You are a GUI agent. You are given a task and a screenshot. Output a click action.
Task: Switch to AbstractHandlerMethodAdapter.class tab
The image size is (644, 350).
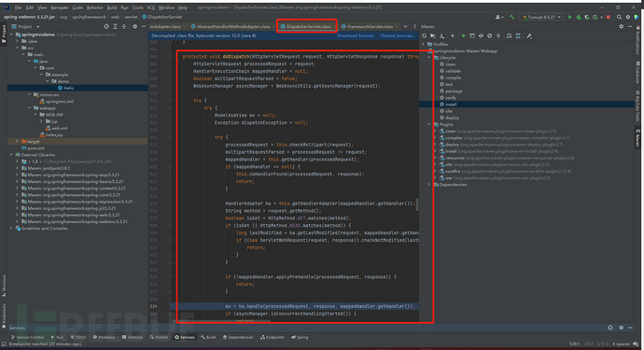[x=233, y=26]
